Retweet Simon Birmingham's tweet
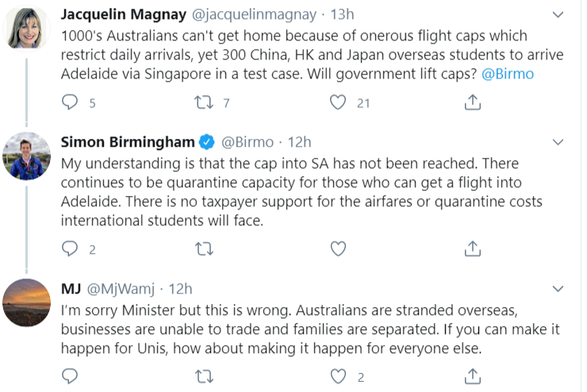The height and width of the screenshot is (392, 587). coord(205,249)
